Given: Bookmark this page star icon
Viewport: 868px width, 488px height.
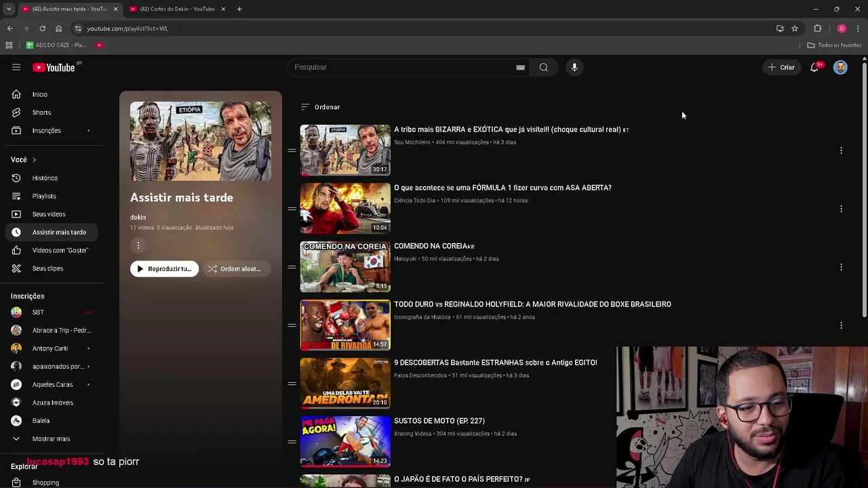Looking at the screenshot, I should (795, 28).
